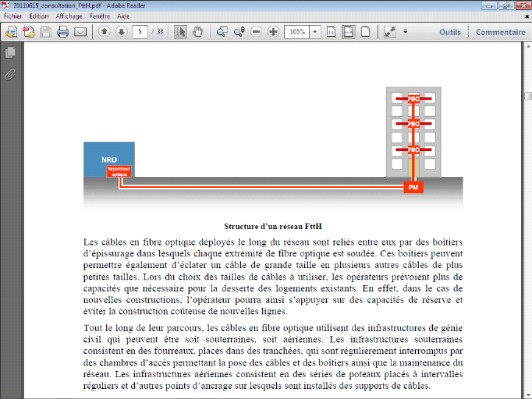Click the PM box in the diagram
This screenshot has height=399, width=532.
pyautogui.click(x=413, y=187)
